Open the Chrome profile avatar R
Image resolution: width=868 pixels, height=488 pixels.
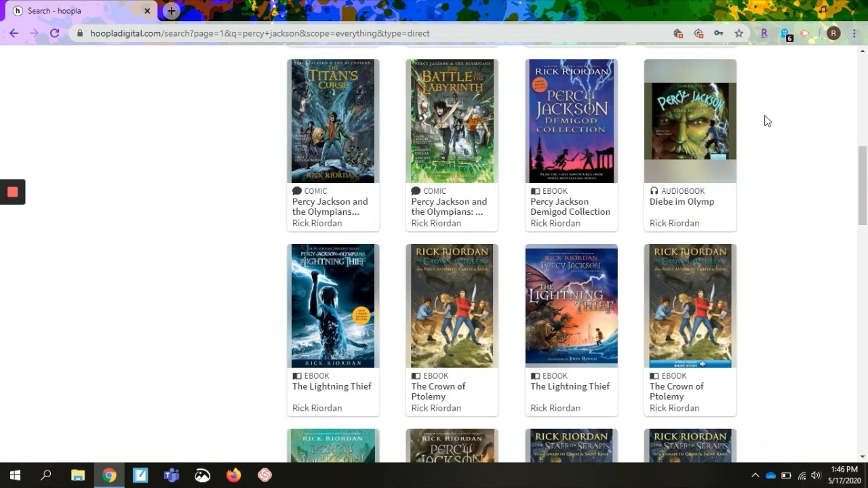(833, 33)
